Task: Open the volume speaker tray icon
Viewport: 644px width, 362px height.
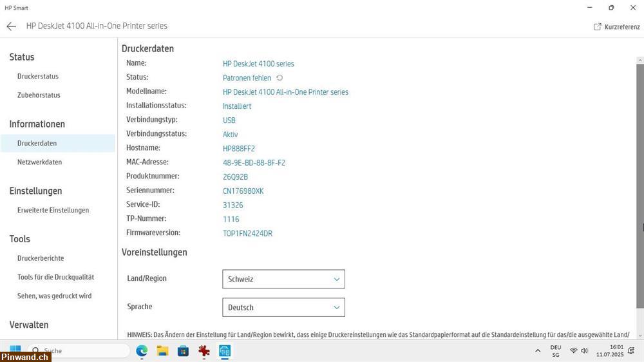Action: point(585,350)
